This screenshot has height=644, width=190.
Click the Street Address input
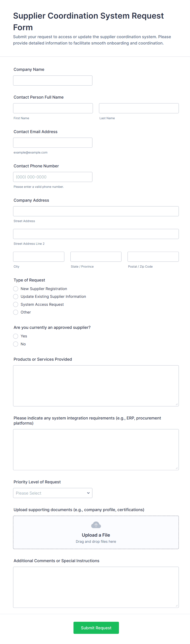pos(96,211)
